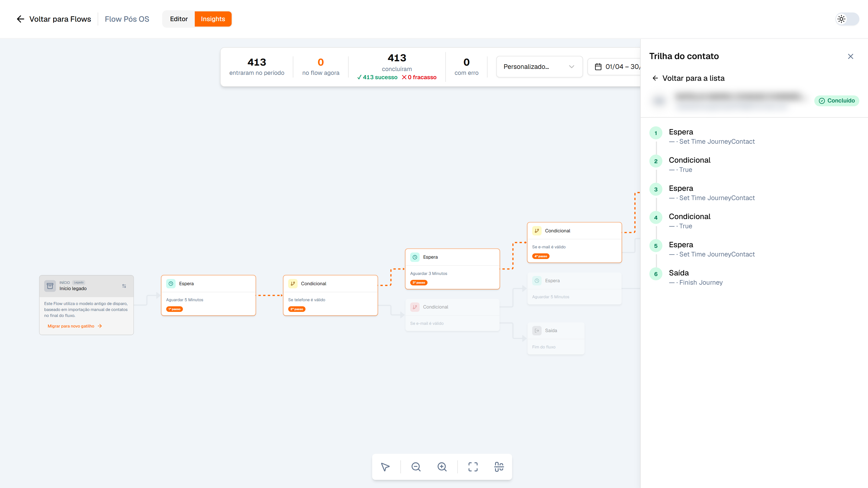Close the Trilha do contato panel

tap(850, 57)
